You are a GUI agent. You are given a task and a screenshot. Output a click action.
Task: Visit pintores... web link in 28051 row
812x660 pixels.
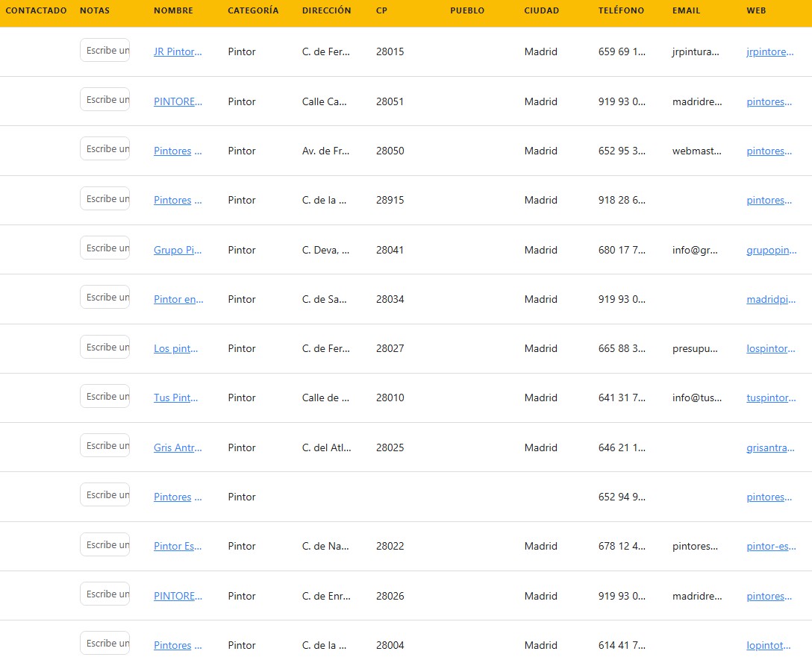[x=769, y=101]
